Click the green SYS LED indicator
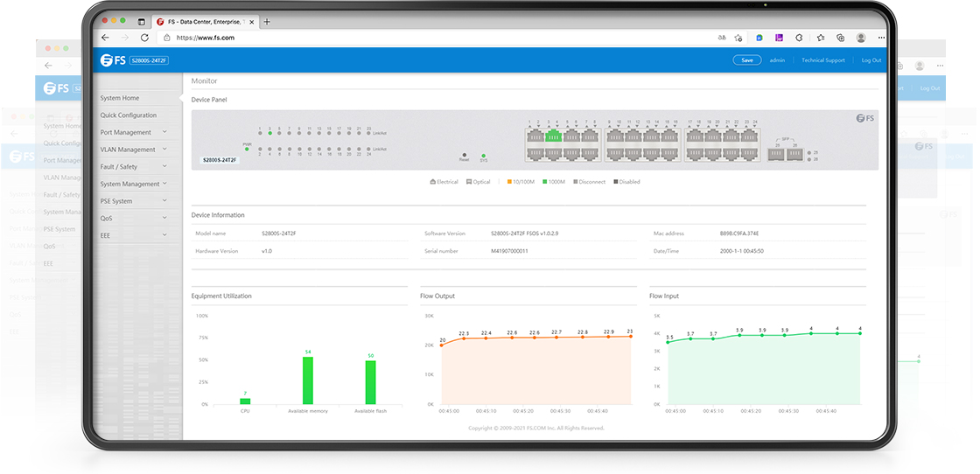This screenshot has height=474, width=980. coord(483,155)
